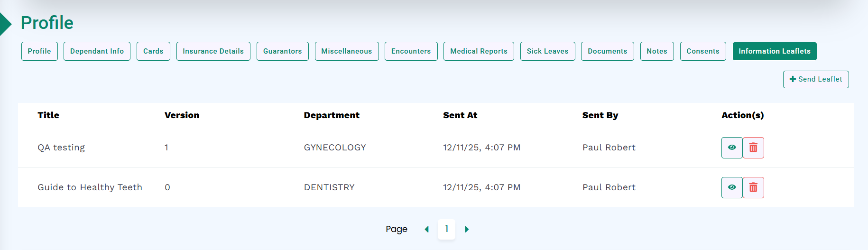Delete the Guide to Healthy Teeth leaflet
Viewport: 868px width, 250px height.
pos(753,187)
